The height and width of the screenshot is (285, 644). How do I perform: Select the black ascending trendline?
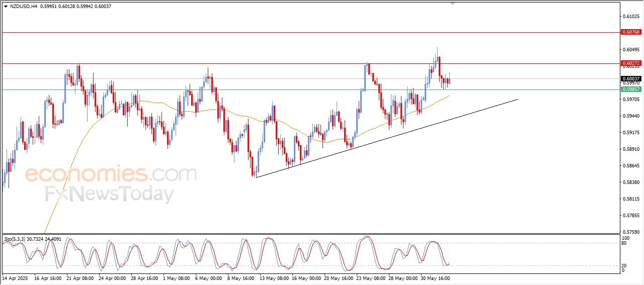point(386,138)
